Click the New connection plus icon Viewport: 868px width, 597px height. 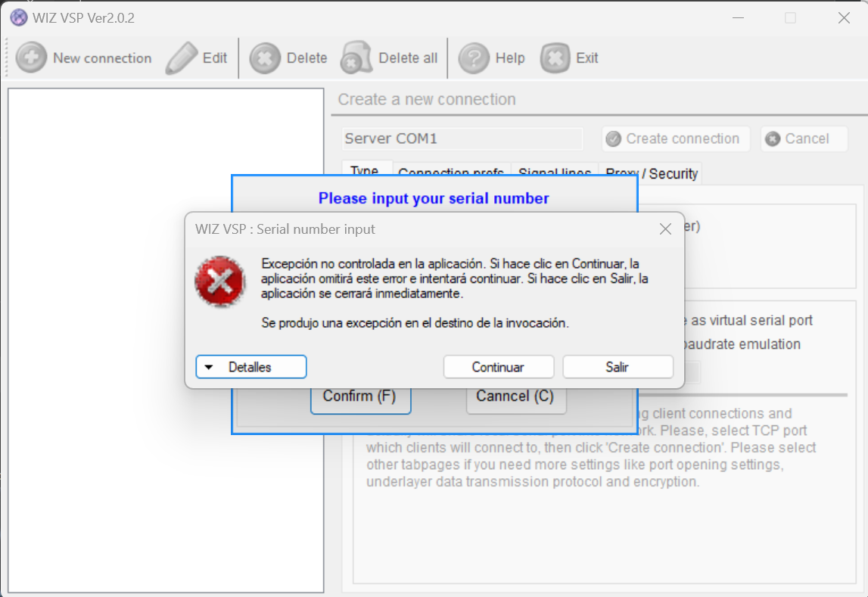tap(31, 58)
